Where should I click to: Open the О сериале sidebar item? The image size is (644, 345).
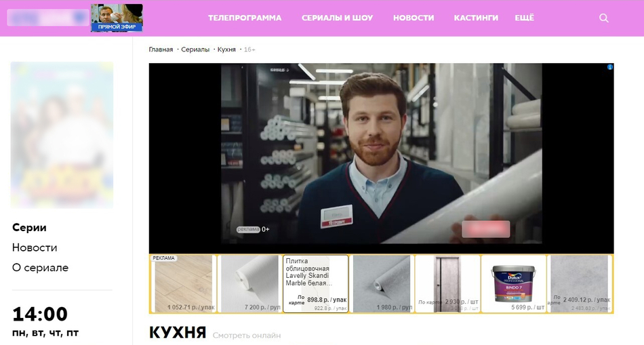coord(40,268)
